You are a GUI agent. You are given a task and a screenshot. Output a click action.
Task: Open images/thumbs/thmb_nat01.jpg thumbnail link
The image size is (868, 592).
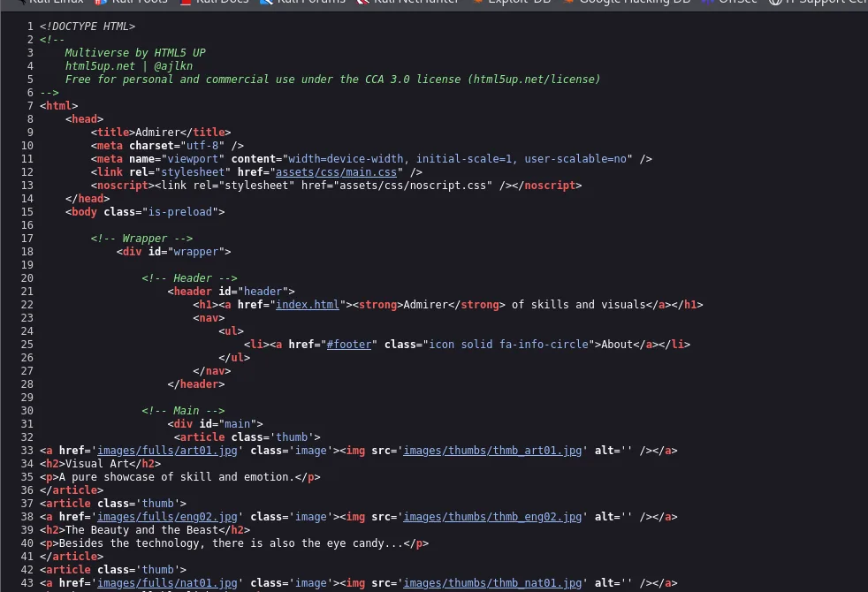click(x=492, y=582)
